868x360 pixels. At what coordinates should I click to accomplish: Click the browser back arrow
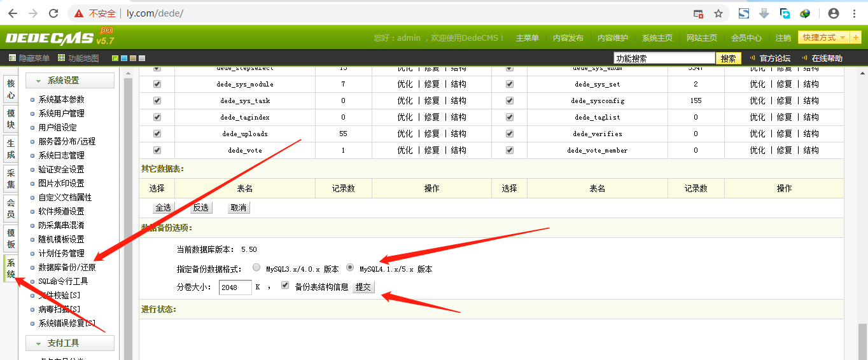pyautogui.click(x=12, y=13)
